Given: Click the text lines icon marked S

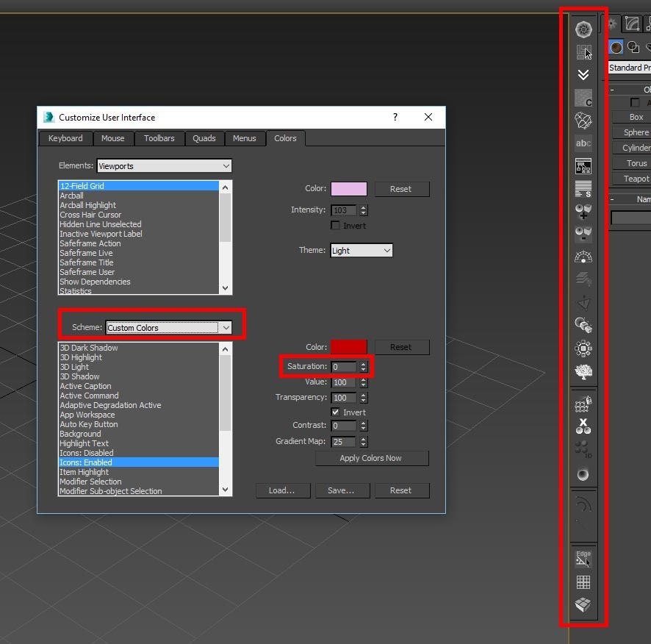Looking at the screenshot, I should tap(583, 189).
